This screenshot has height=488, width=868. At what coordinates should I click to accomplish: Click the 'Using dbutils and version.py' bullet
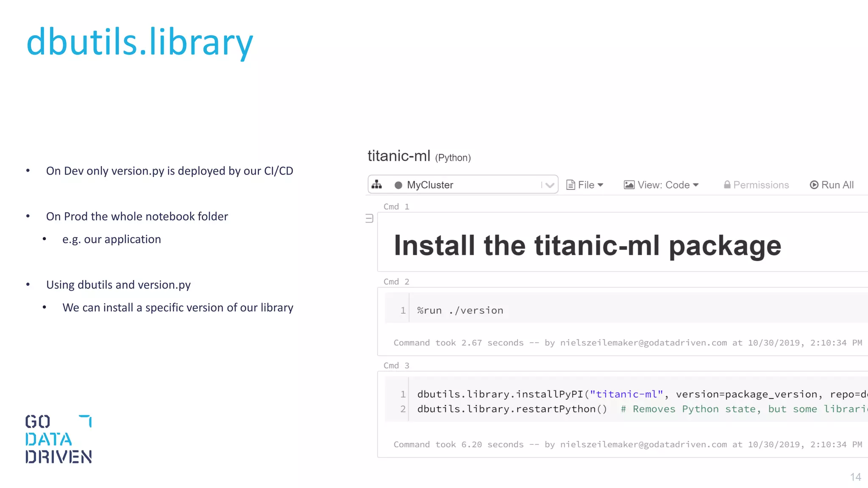point(118,285)
